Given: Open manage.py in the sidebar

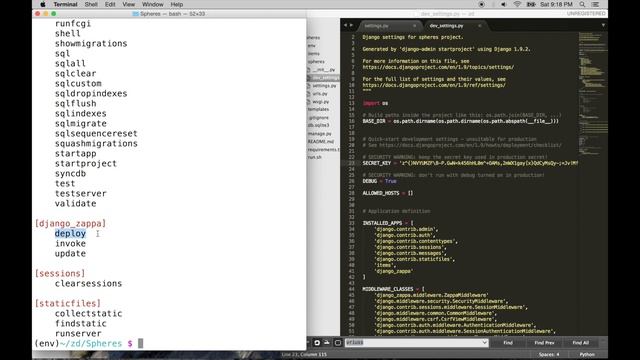Looking at the screenshot, I should [x=320, y=133].
